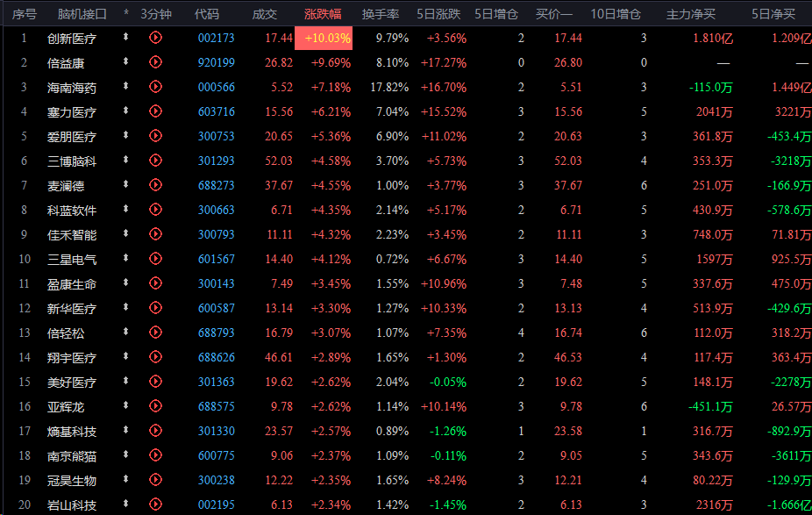
Task: Open the 3分钟 icon for 亚辉龙
Action: click(155, 405)
